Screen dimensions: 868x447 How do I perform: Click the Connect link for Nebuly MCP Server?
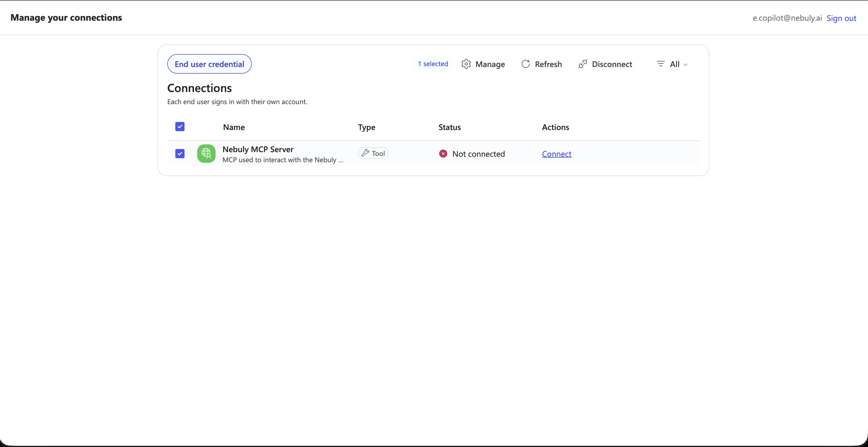[557, 154]
